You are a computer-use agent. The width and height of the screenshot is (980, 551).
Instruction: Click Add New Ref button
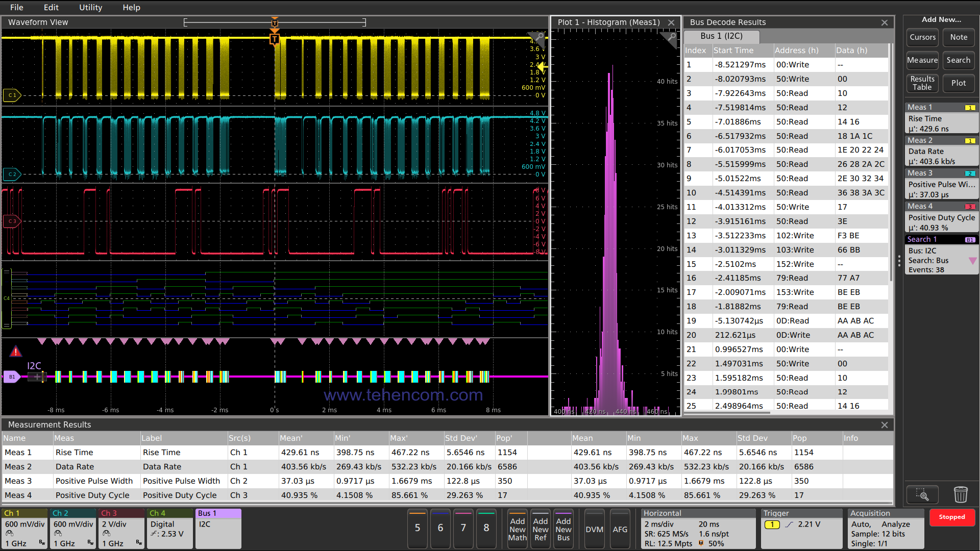click(540, 528)
